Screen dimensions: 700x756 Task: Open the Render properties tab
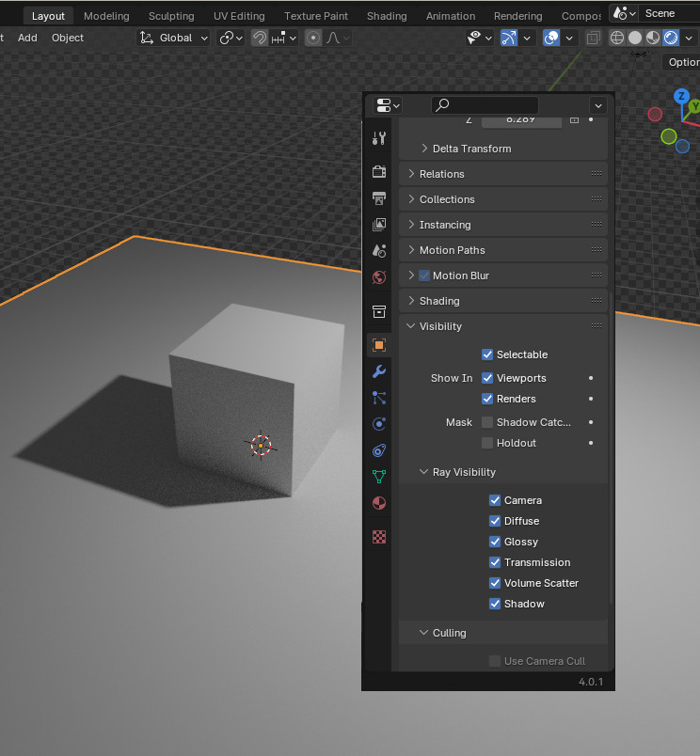coord(379,172)
